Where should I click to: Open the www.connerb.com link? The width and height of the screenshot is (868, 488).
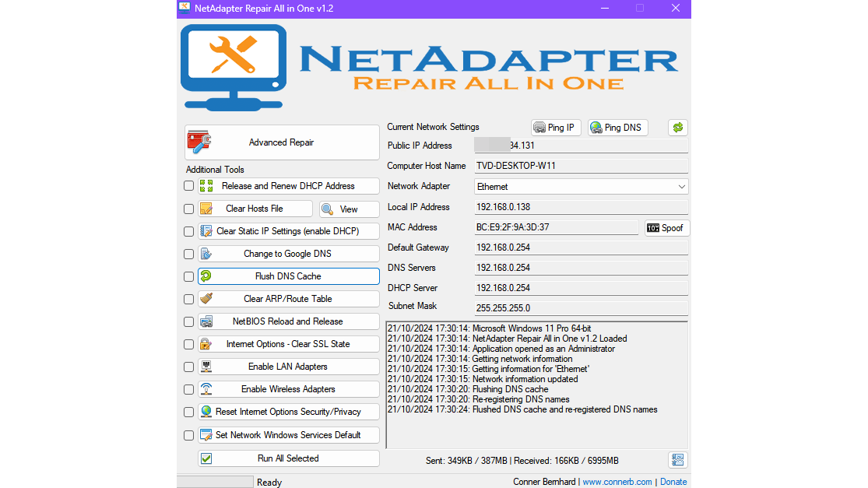coord(617,482)
